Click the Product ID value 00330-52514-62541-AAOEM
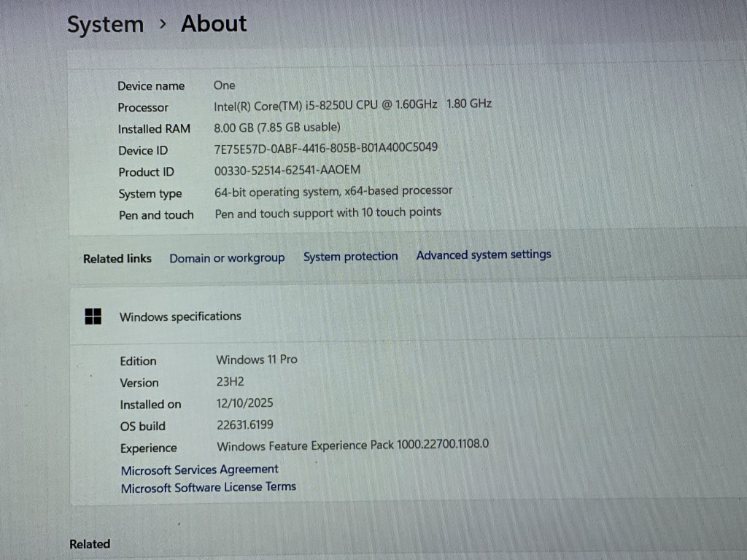The width and height of the screenshot is (747, 560). click(x=287, y=170)
